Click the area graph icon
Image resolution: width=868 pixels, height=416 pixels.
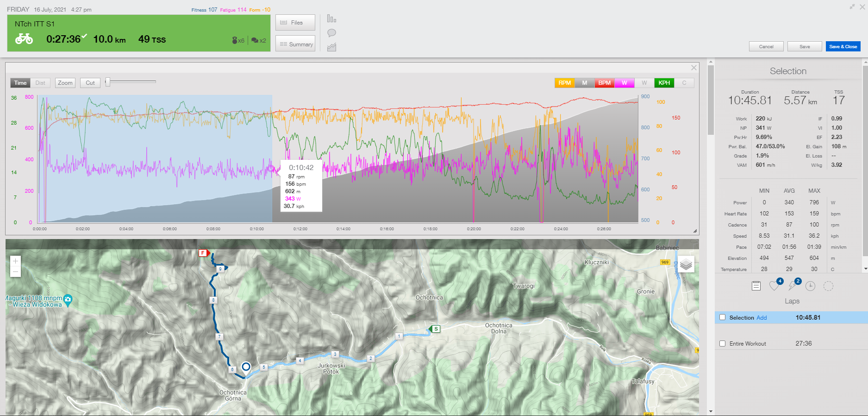coord(331,47)
